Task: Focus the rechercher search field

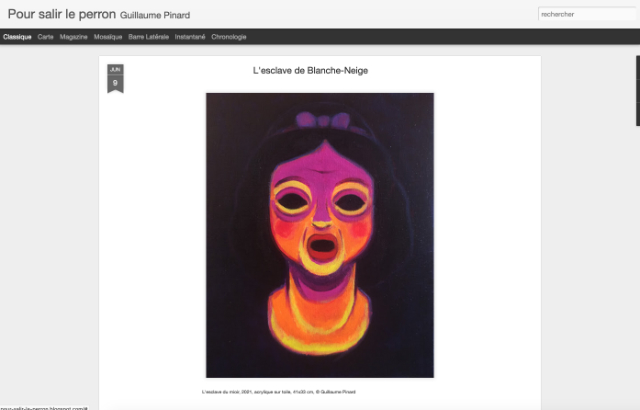Action: (x=587, y=14)
